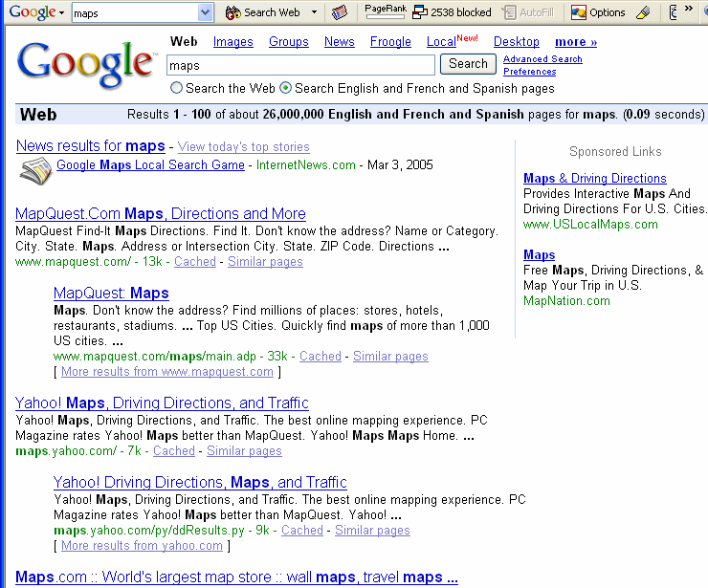Screen dimensions: 708x588
Task: Open Similar pages for mapquest main.adp result
Action: pos(390,356)
